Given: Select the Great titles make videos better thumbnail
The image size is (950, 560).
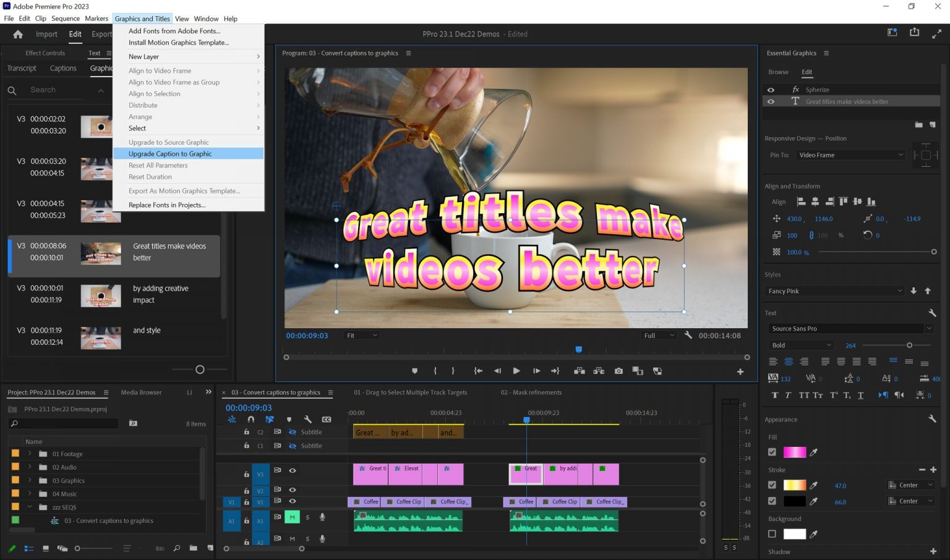Looking at the screenshot, I should (100, 253).
